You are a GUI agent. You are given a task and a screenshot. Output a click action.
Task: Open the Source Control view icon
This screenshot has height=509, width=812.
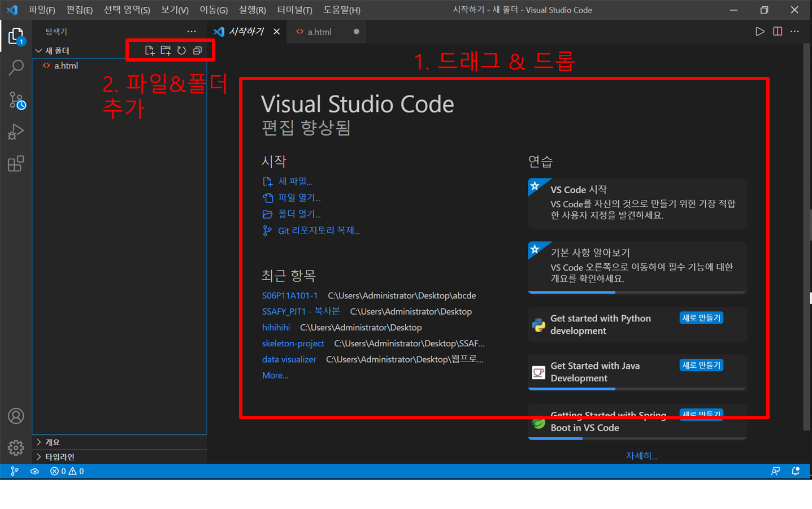16,101
